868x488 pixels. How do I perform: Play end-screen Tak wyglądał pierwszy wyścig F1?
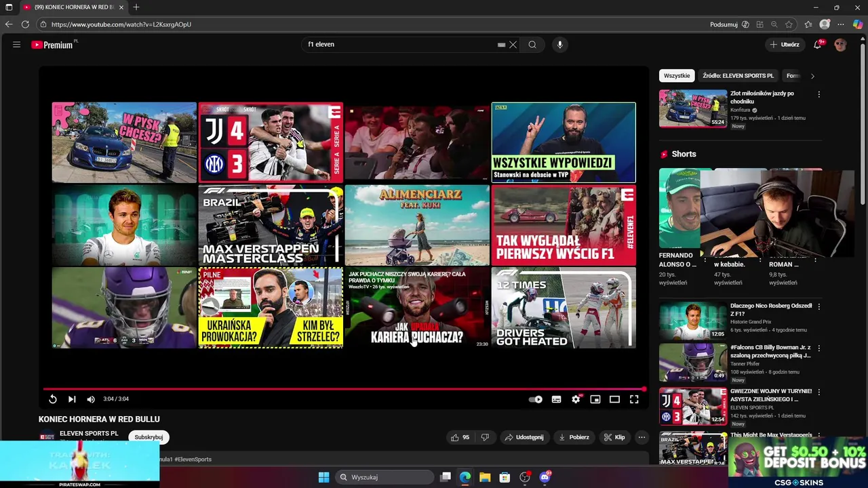(564, 225)
